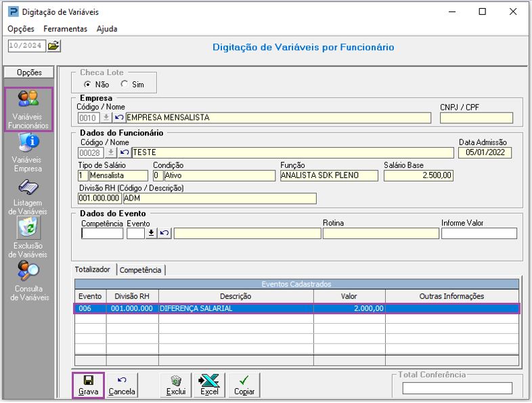Click the folder icon next to 10/2024
532x403 pixels.
click(x=53, y=45)
